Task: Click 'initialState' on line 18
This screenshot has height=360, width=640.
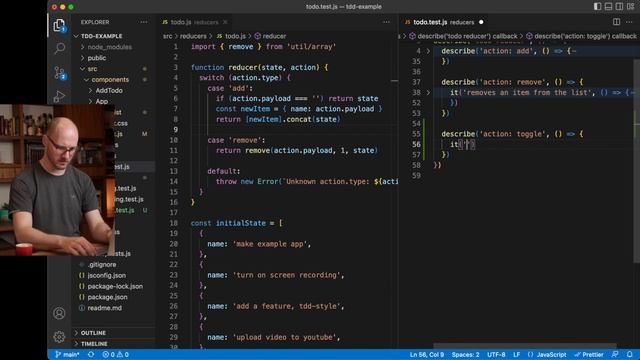Action: coord(241,223)
